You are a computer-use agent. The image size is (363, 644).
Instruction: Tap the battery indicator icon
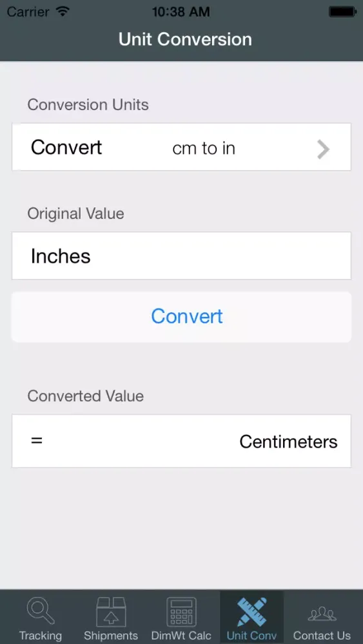point(342,12)
